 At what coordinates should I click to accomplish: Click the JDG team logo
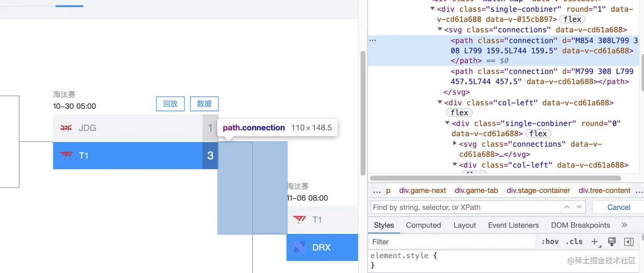pyautogui.click(x=66, y=128)
